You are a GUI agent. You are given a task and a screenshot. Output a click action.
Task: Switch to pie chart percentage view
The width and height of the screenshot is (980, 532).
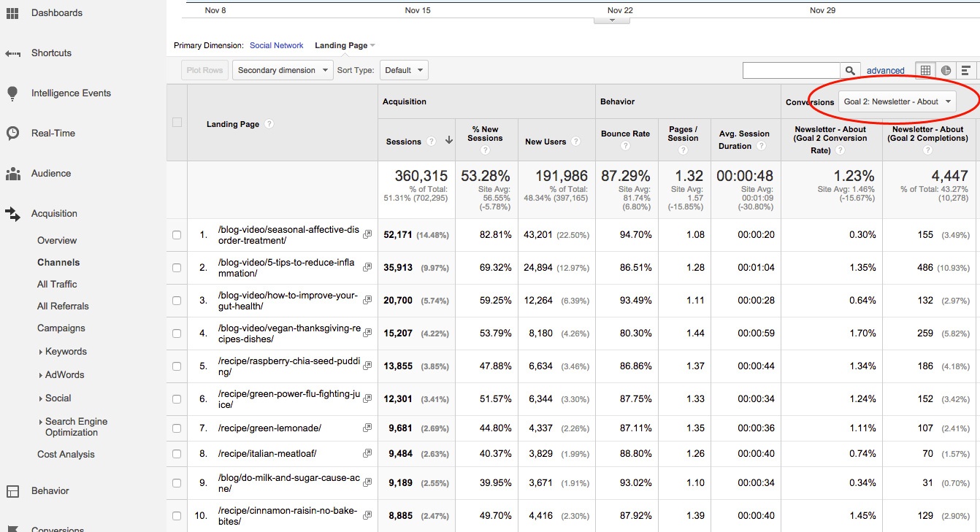coord(946,70)
